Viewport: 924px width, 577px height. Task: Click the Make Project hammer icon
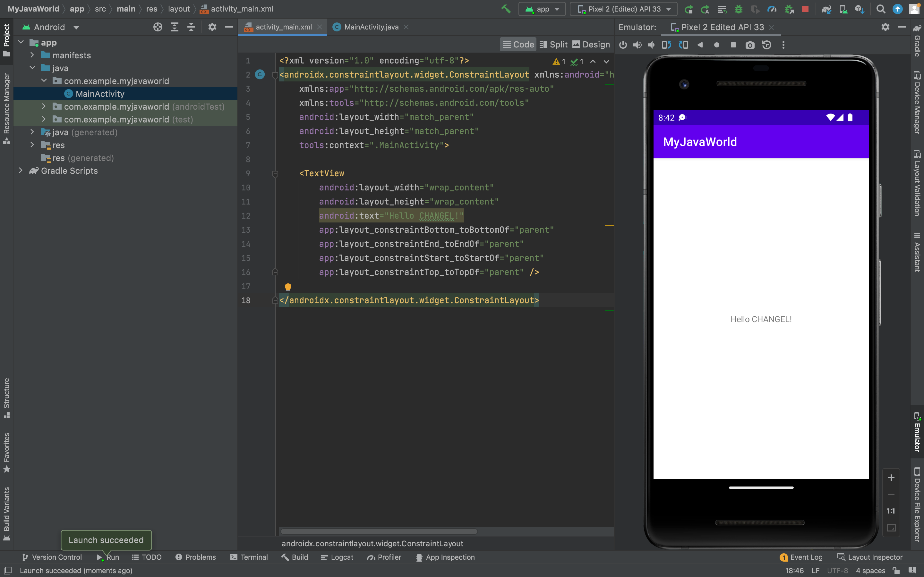[506, 9]
